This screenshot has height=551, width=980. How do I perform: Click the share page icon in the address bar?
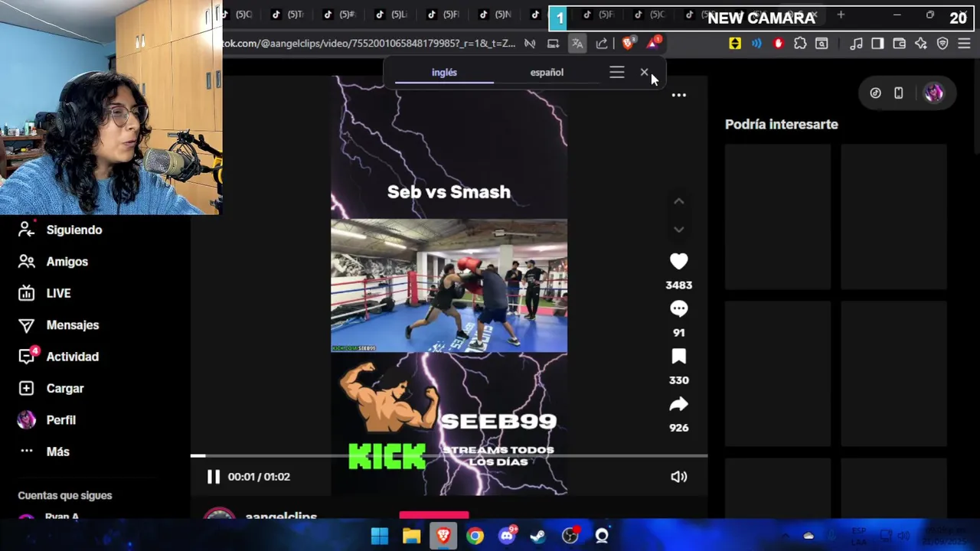[x=602, y=44]
